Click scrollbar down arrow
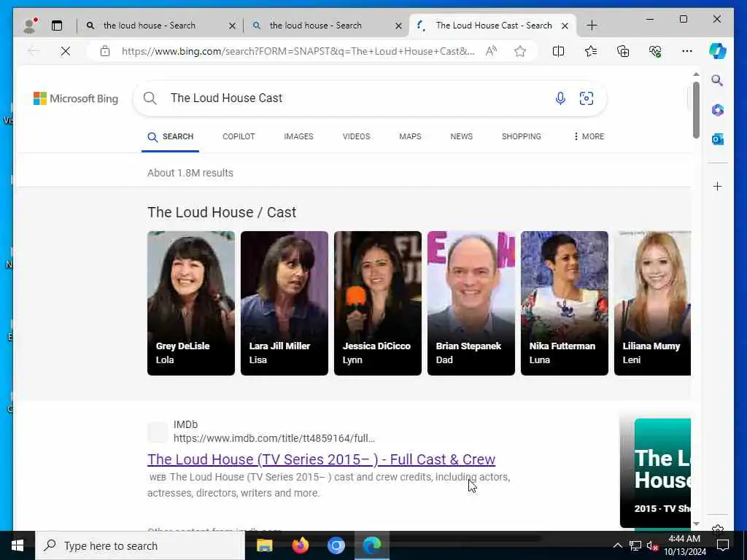Image resolution: width=747 pixels, height=560 pixels. pos(696,524)
